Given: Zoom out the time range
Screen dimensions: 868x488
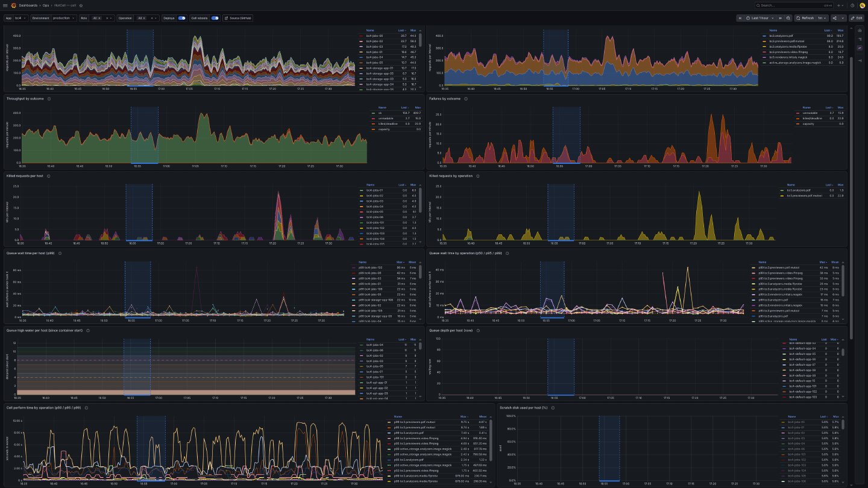Looking at the screenshot, I should pos(788,18).
